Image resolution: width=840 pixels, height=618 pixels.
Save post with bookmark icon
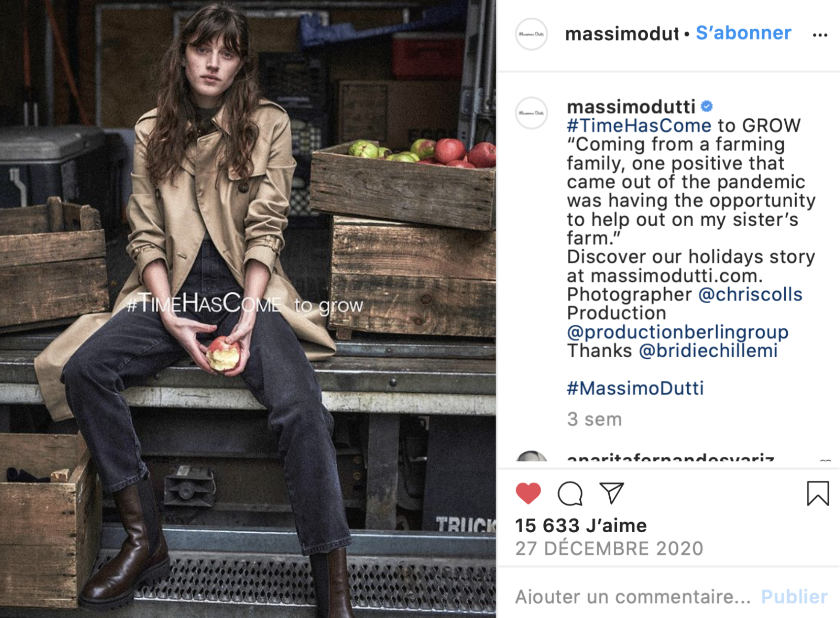coord(818,493)
